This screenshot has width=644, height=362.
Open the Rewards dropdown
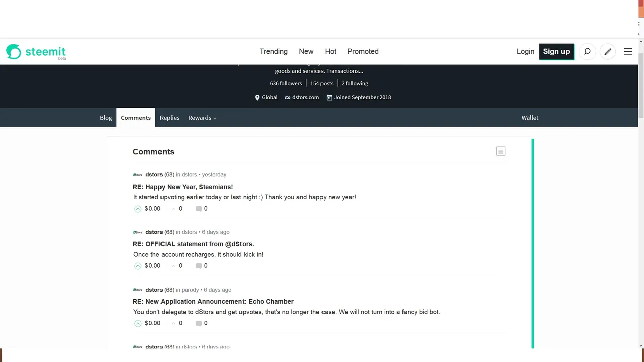coord(202,118)
